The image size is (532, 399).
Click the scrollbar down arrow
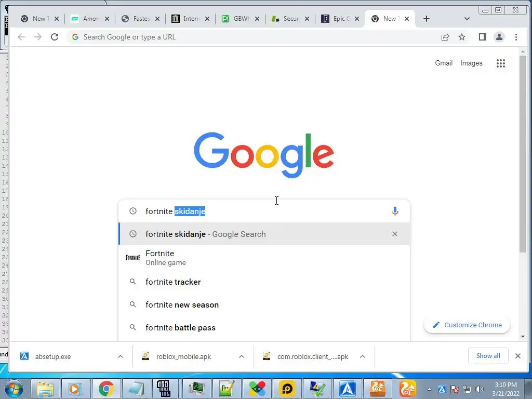point(523,337)
